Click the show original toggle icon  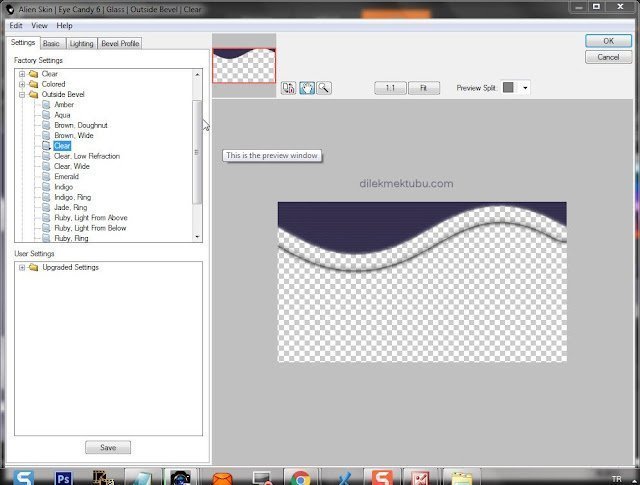[289, 88]
